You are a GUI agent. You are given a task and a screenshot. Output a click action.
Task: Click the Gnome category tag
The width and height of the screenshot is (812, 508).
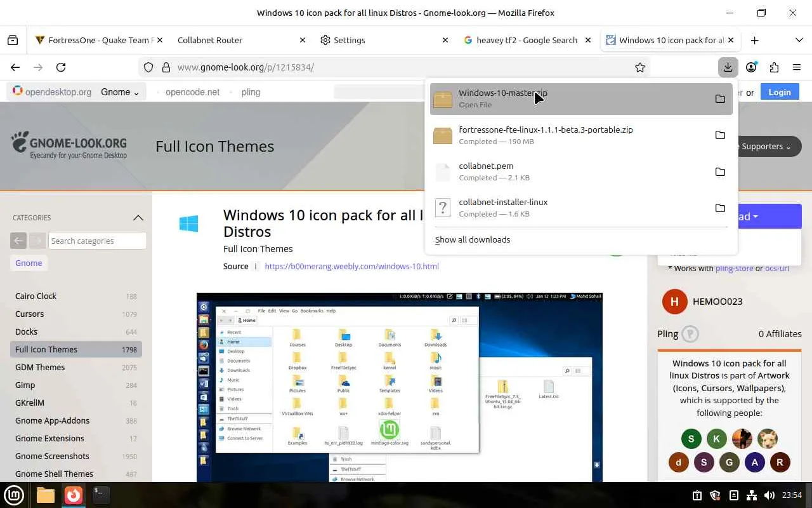pyautogui.click(x=29, y=263)
